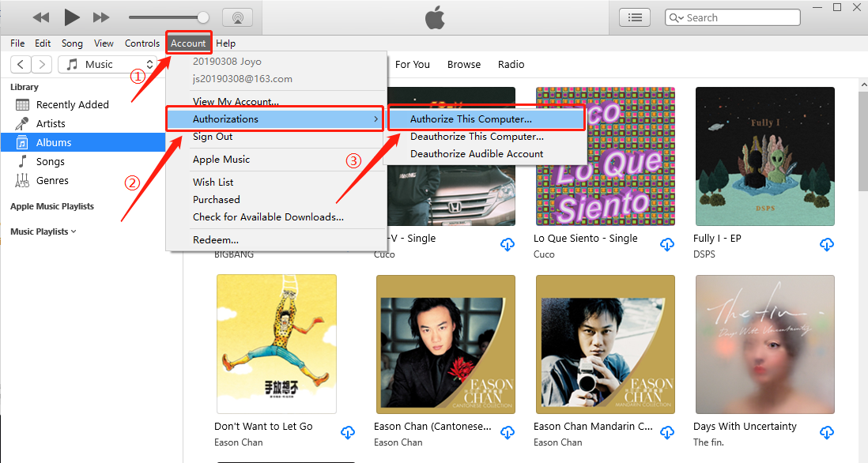
Task: Download the Eason Chan Cantonese album
Action: click(507, 432)
